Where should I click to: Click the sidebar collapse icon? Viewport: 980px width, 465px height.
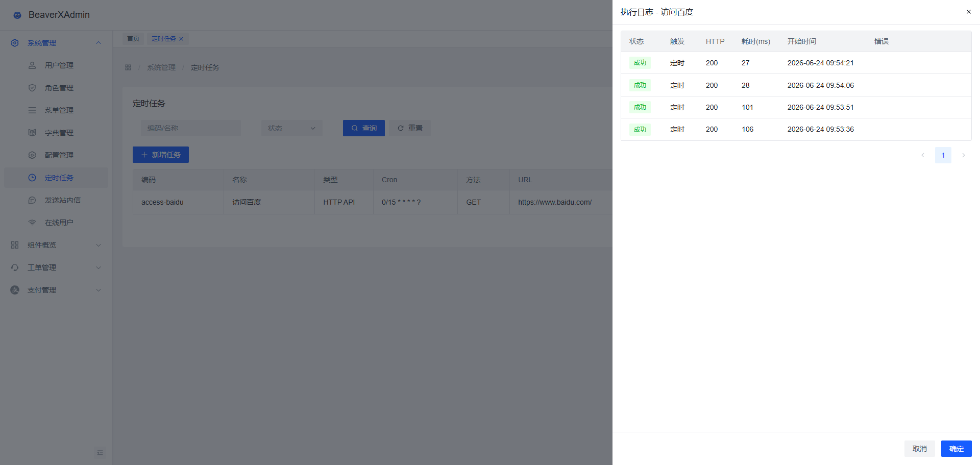(x=100, y=453)
